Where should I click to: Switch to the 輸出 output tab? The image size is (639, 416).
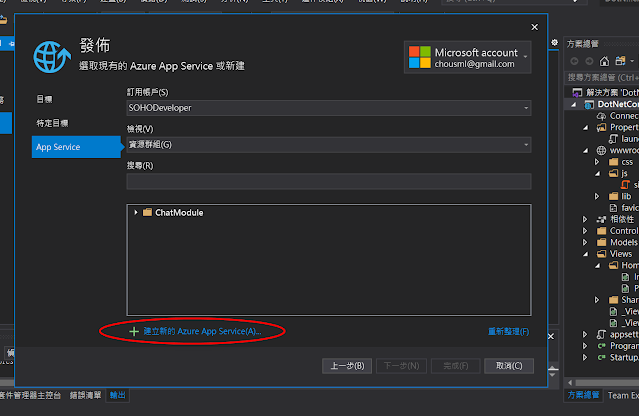[118, 395]
